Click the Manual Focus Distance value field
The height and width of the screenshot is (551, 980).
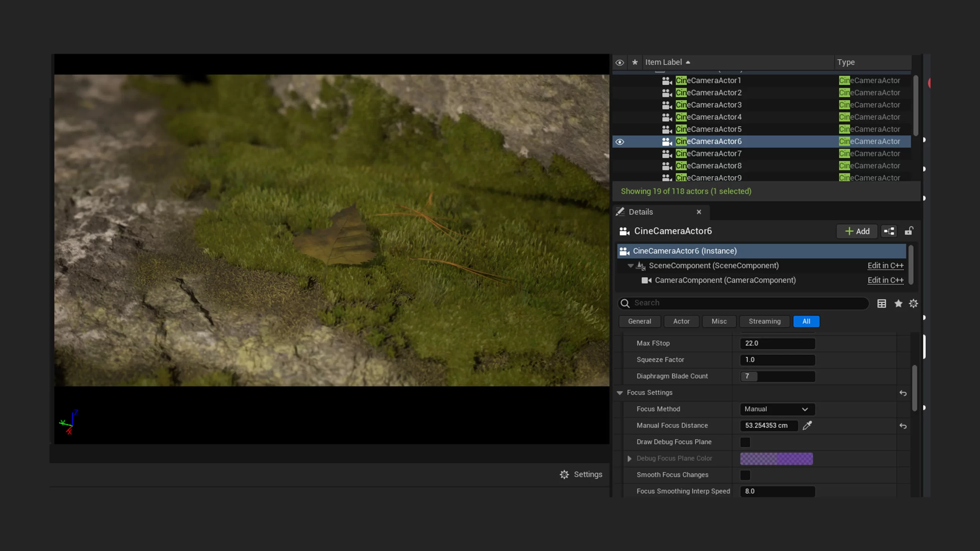(x=769, y=425)
